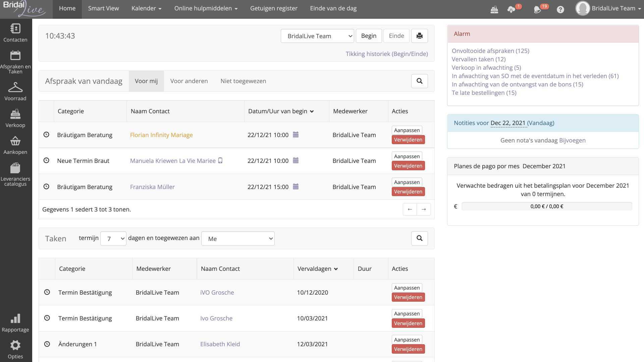The height and width of the screenshot is (362, 644).
Task: Go to next page arrow
Action: click(x=424, y=209)
